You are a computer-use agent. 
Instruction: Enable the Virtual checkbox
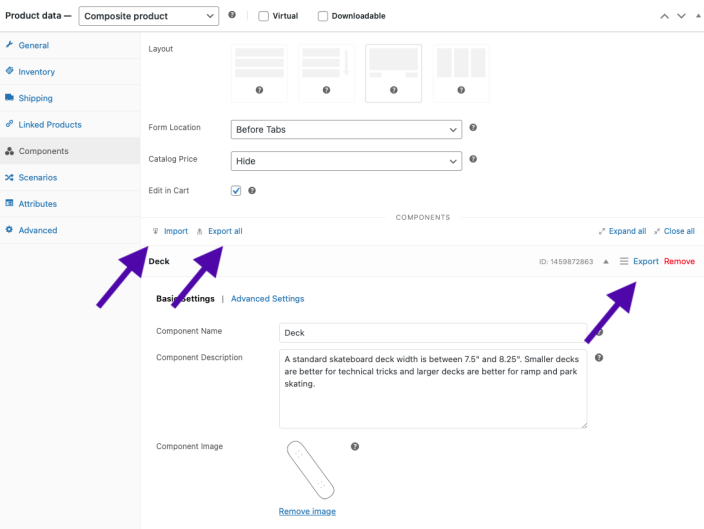pos(263,16)
